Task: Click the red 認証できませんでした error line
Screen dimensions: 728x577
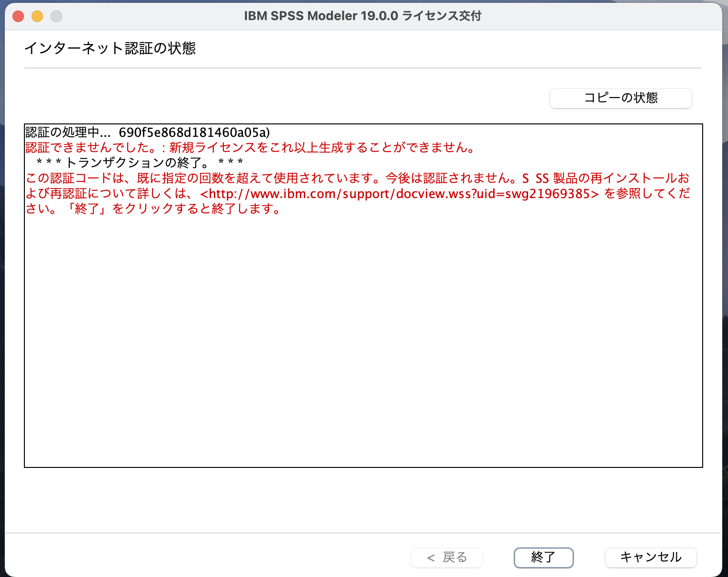Action: tap(250, 147)
